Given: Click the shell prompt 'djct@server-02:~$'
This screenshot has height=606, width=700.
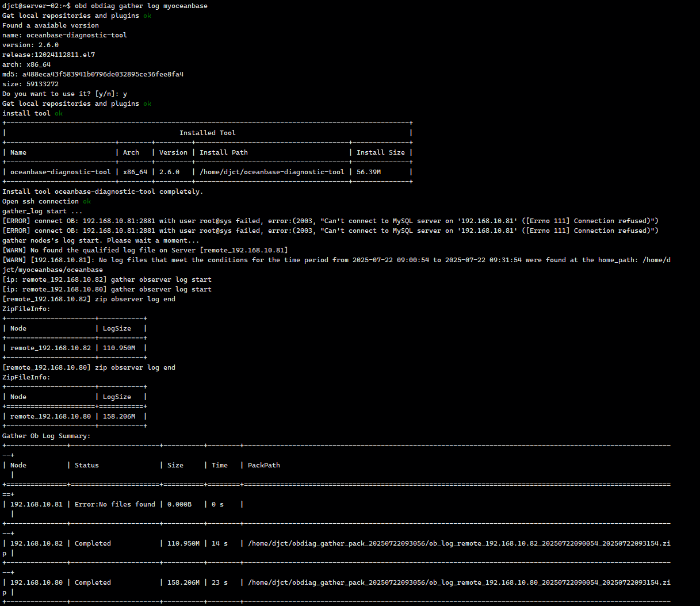Looking at the screenshot, I should pos(36,6).
